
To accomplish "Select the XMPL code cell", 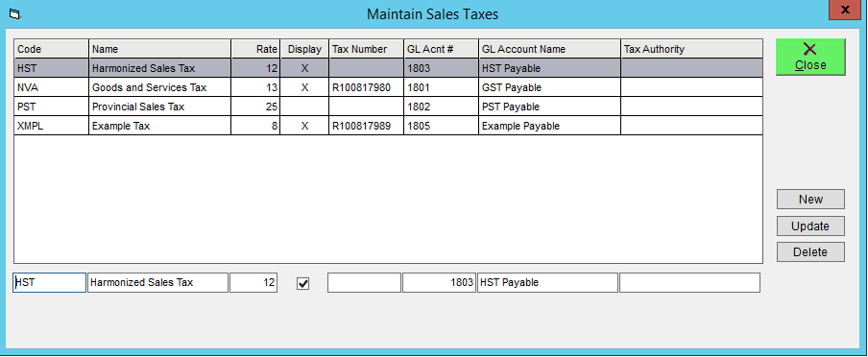I will (52, 126).
